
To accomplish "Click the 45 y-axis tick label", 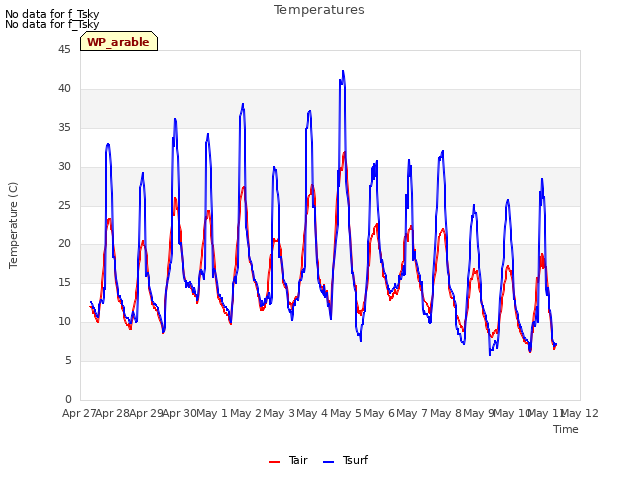I will [64, 49].
